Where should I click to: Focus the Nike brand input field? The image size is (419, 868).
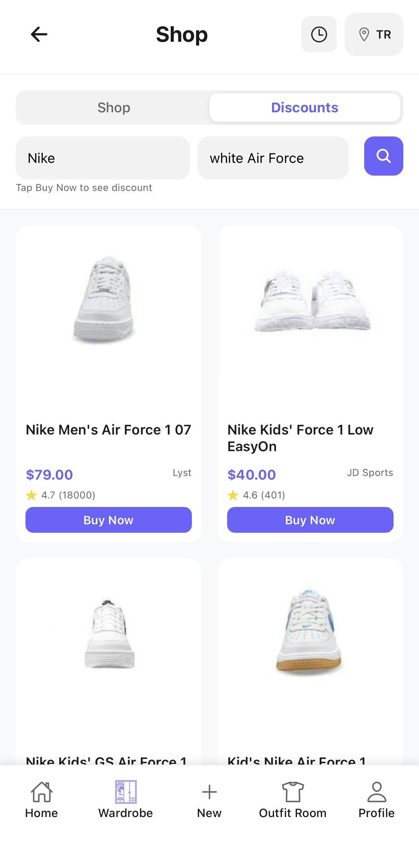(103, 158)
